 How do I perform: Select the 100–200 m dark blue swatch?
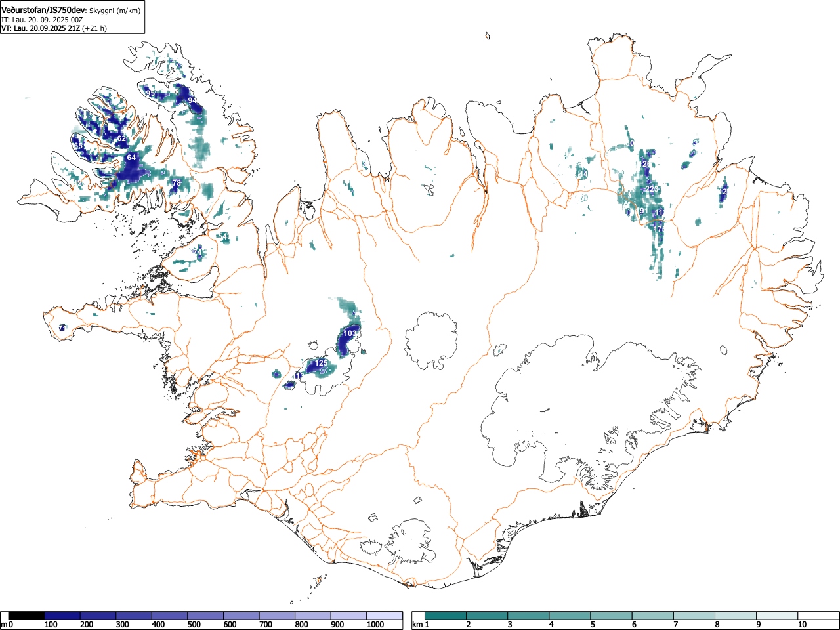62,616
